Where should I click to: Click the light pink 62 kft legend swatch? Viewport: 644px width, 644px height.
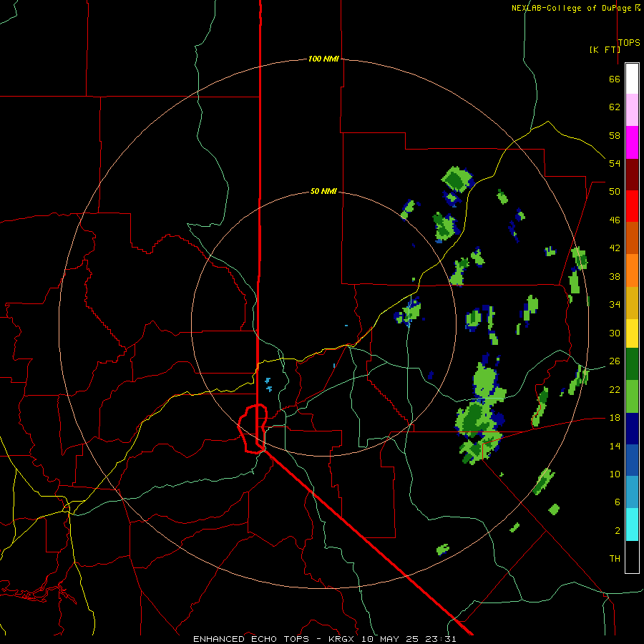pos(632,109)
